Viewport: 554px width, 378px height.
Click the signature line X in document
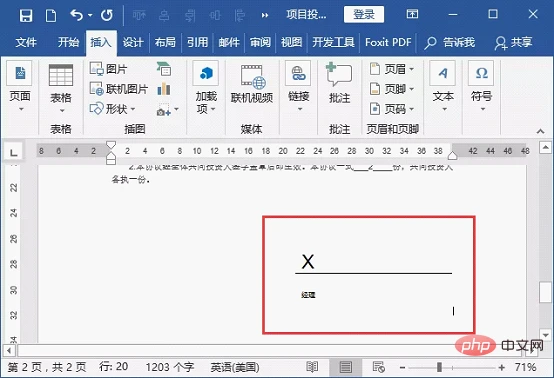coord(308,262)
